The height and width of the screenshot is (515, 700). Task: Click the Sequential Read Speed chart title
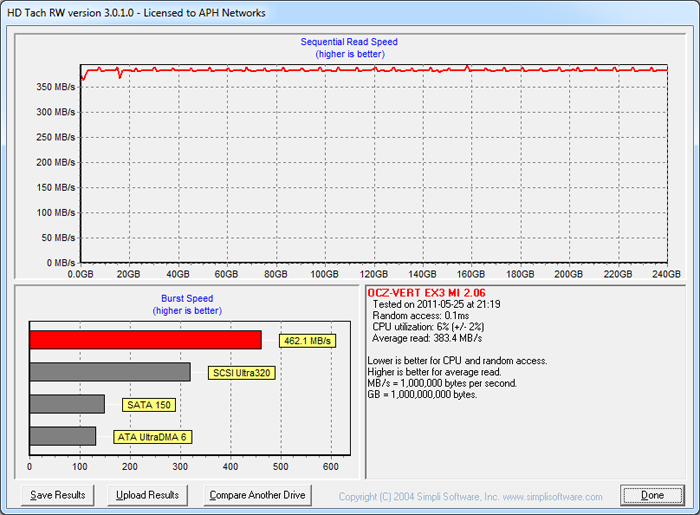point(349,42)
